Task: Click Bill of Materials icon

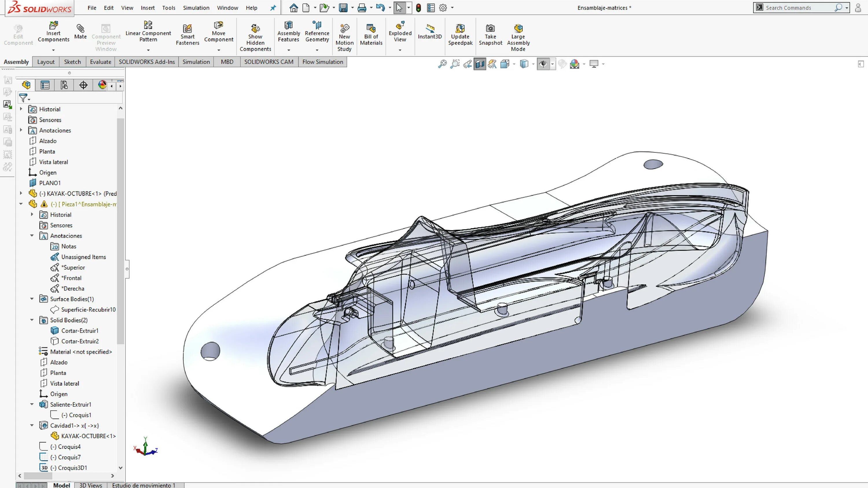Action: tap(371, 29)
